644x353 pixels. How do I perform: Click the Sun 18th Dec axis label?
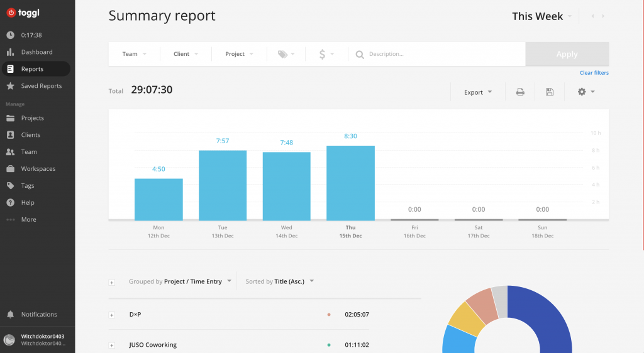tap(543, 232)
